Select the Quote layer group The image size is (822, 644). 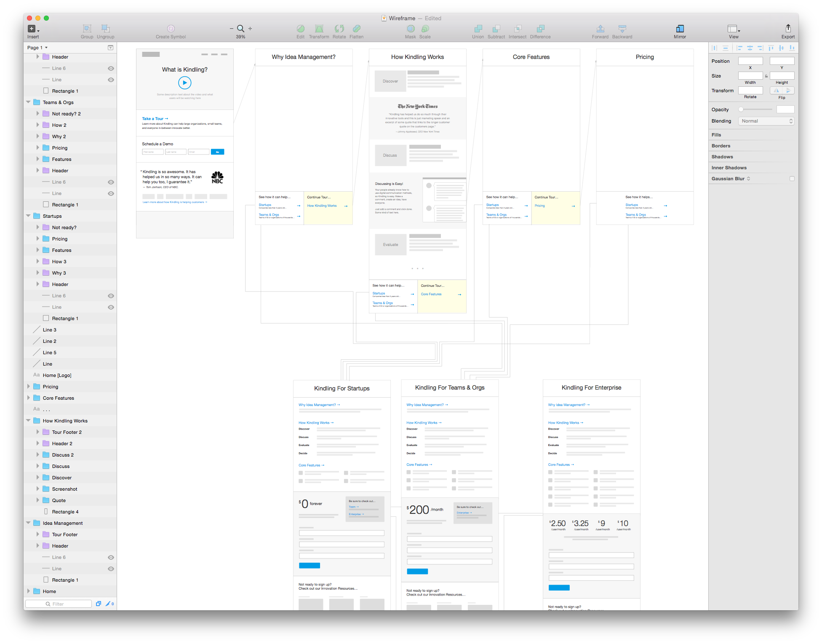(59, 500)
